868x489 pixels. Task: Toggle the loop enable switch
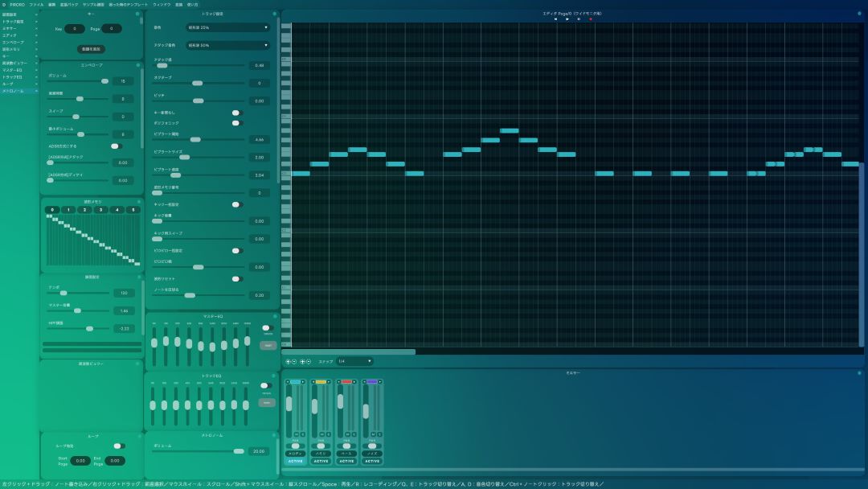pyautogui.click(x=118, y=446)
